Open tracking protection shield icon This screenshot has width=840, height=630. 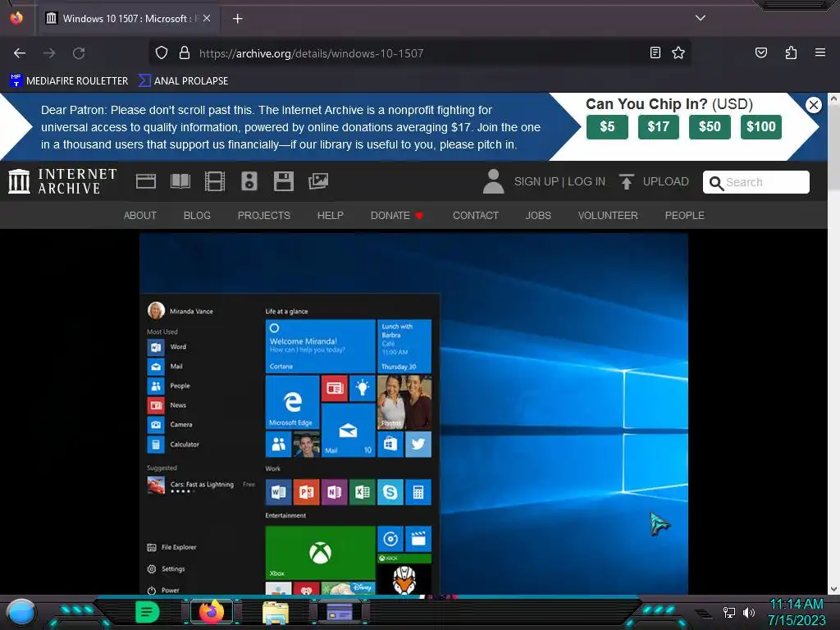click(162, 53)
